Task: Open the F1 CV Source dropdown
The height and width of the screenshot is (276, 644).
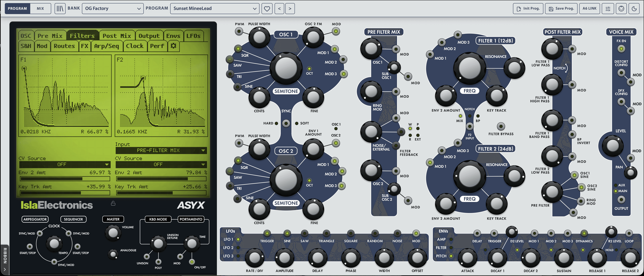Action: (x=65, y=164)
